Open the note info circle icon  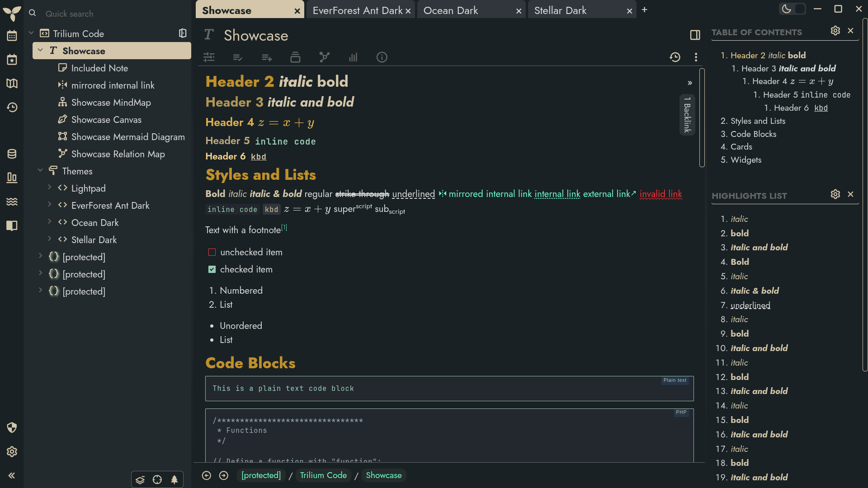pyautogui.click(x=382, y=57)
